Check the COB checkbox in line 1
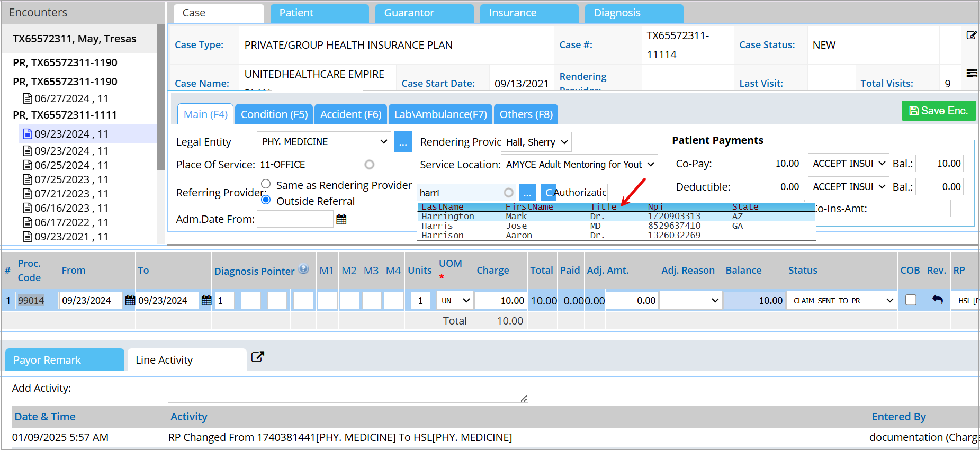Image resolution: width=980 pixels, height=450 pixels. click(x=911, y=300)
